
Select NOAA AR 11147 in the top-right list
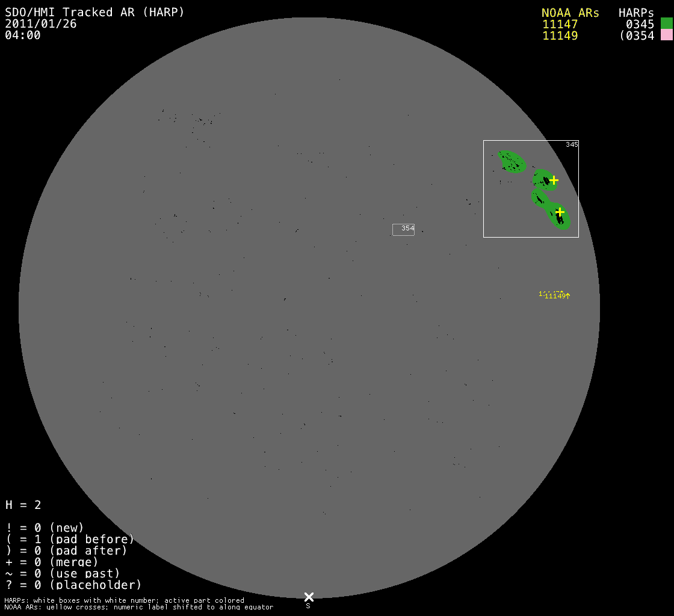(560, 24)
